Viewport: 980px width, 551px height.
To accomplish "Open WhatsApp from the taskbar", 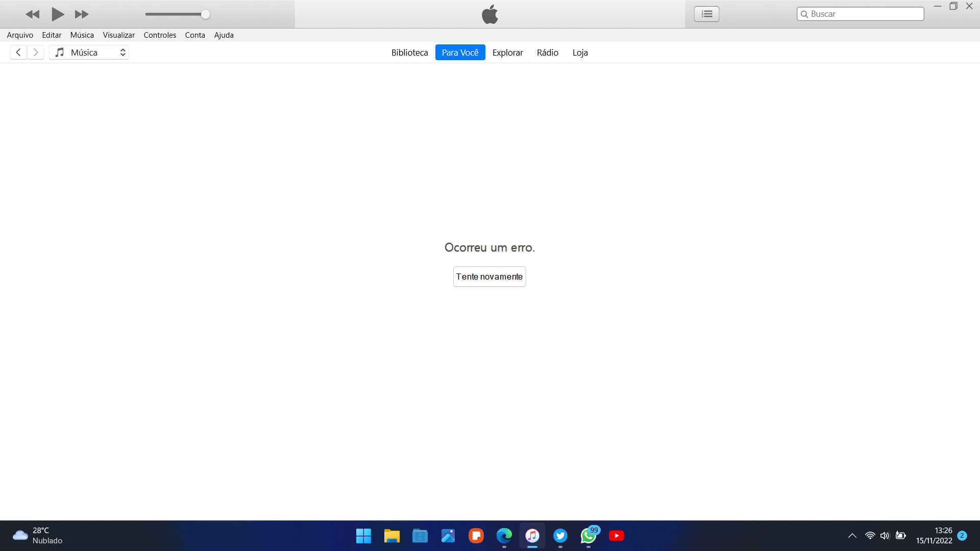I will point(588,536).
